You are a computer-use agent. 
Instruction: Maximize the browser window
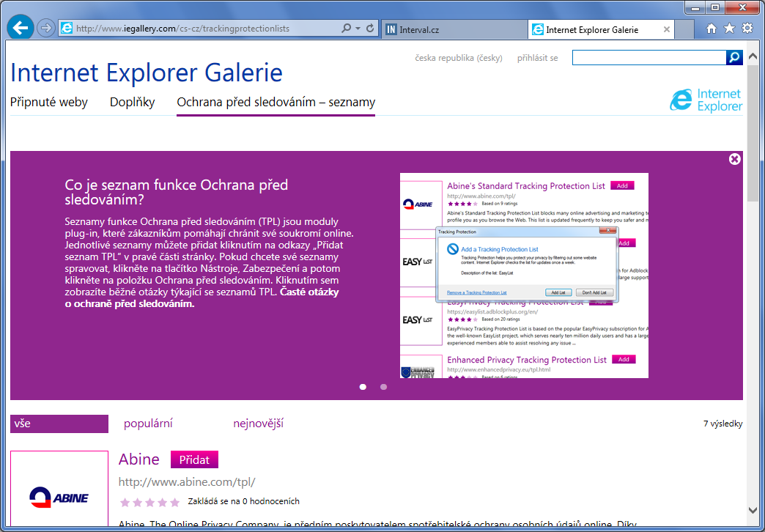click(715, 8)
